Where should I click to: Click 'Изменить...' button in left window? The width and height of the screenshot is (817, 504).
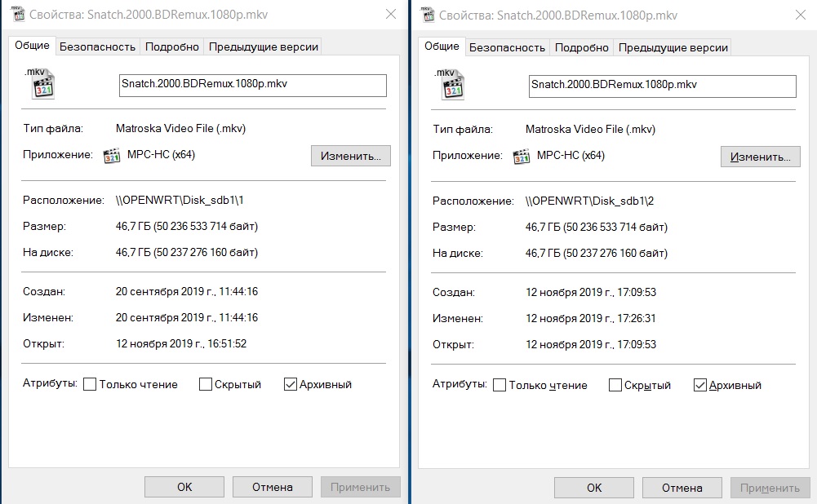[x=351, y=156]
